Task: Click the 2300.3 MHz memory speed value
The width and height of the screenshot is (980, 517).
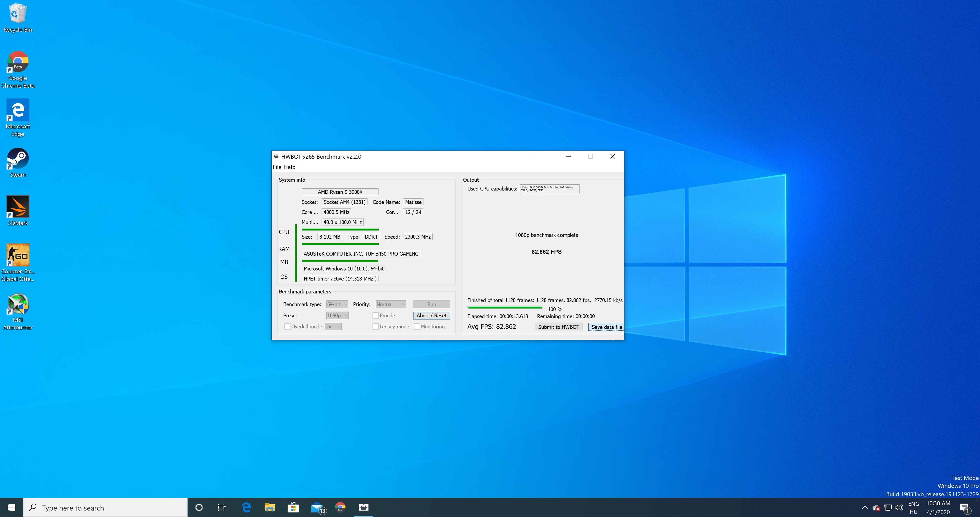Action: point(417,236)
